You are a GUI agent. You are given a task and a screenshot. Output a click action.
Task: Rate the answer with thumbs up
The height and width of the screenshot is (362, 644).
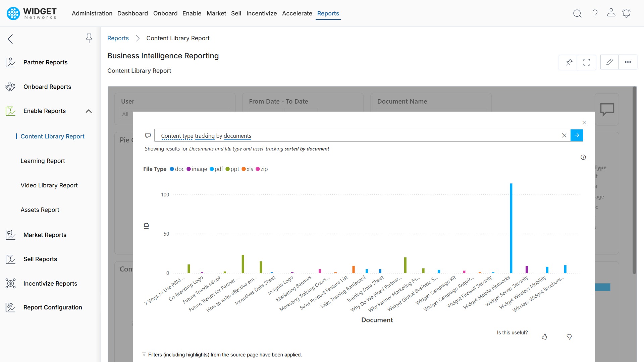click(x=545, y=337)
